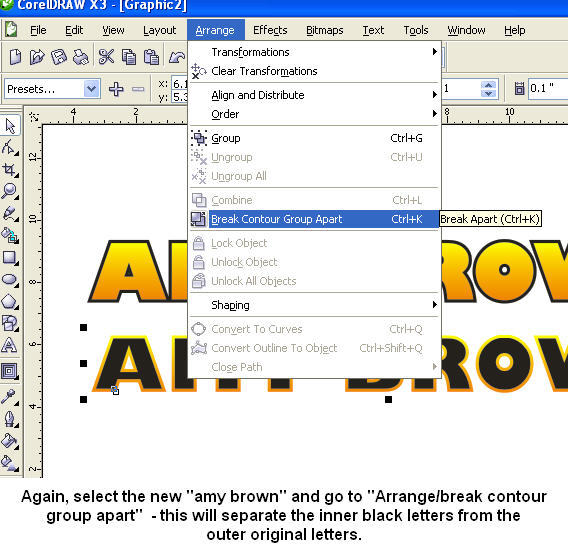Click the Undo arrow icon
Viewport: 568px width, 554px height.
pyautogui.click(x=177, y=57)
